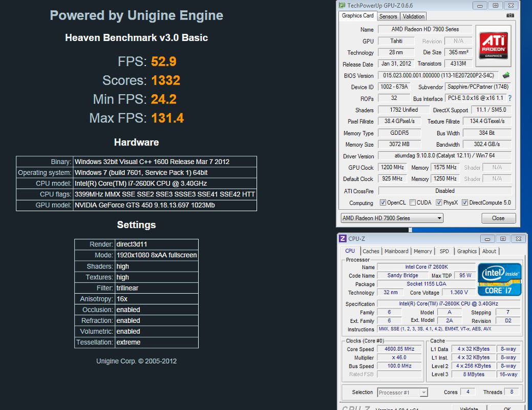Click the Intel Core i7 logo in CPU-Z
Image resolution: width=532 pixels, height=410 pixels.
point(499,279)
